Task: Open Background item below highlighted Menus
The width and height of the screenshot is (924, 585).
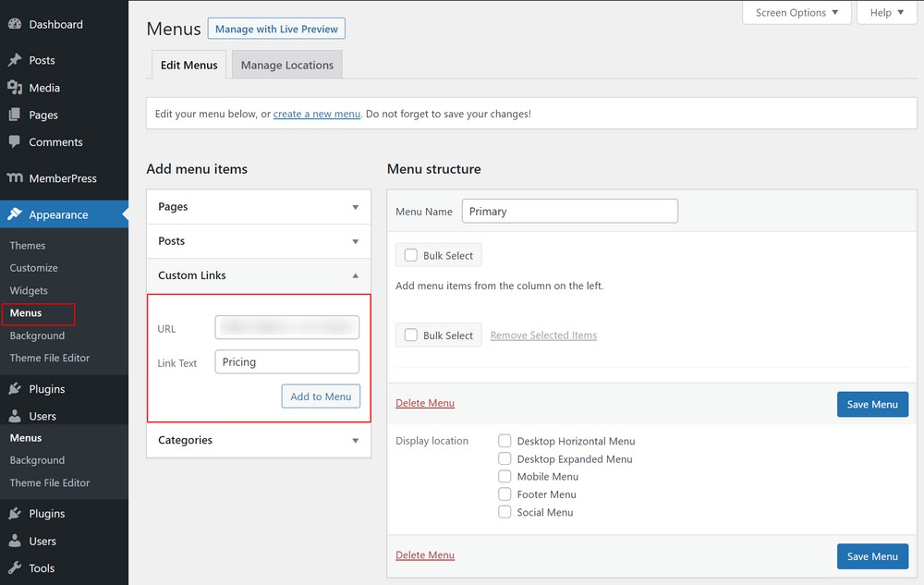Action: click(37, 335)
